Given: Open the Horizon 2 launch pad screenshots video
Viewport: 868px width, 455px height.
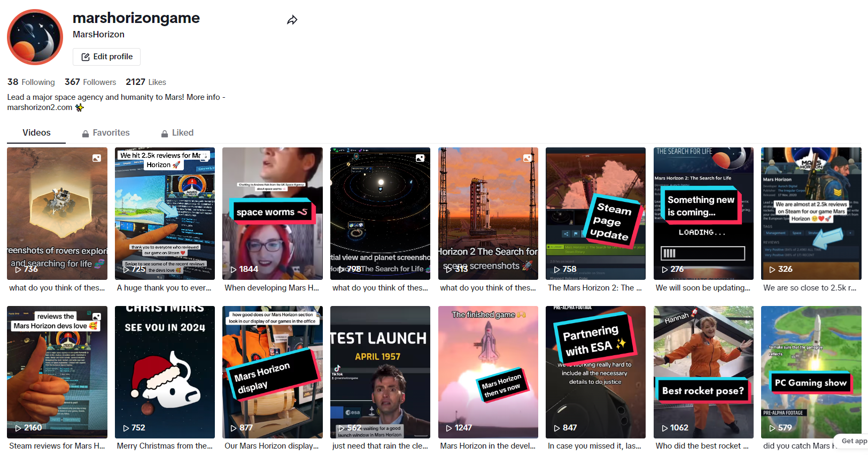Looking at the screenshot, I should click(488, 214).
